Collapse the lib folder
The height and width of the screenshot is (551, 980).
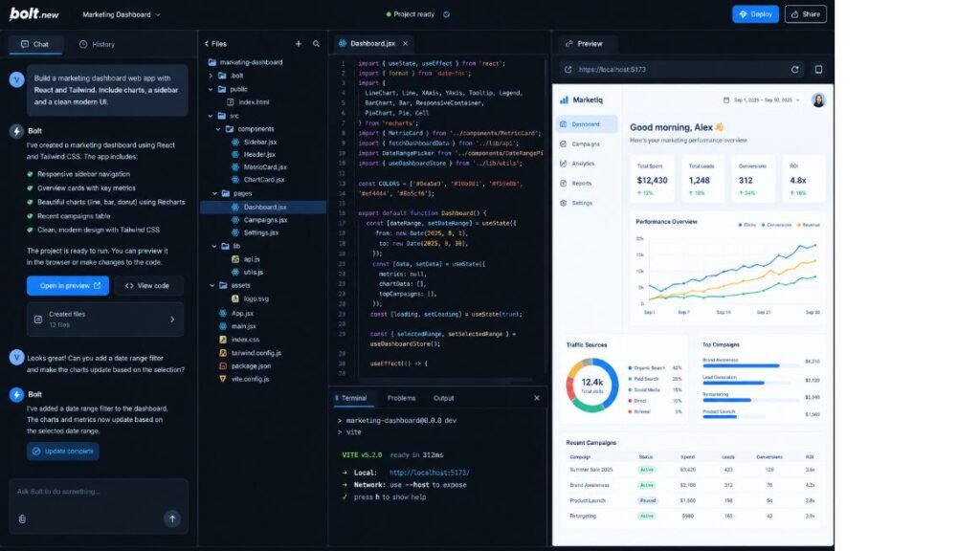214,246
